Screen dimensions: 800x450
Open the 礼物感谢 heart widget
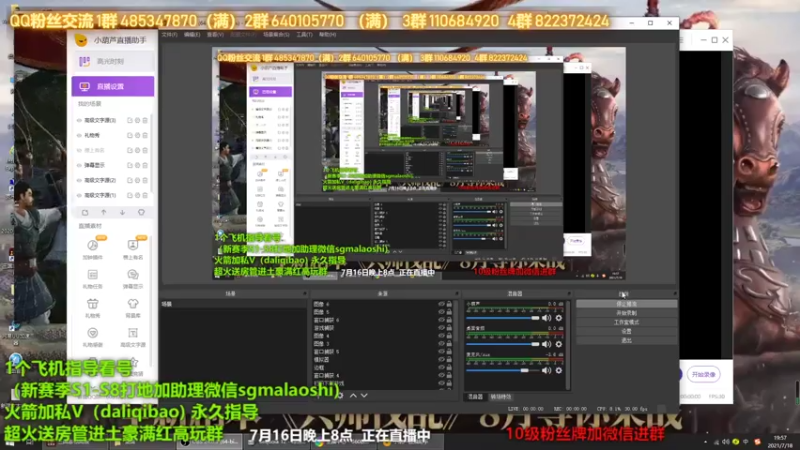tap(92, 337)
